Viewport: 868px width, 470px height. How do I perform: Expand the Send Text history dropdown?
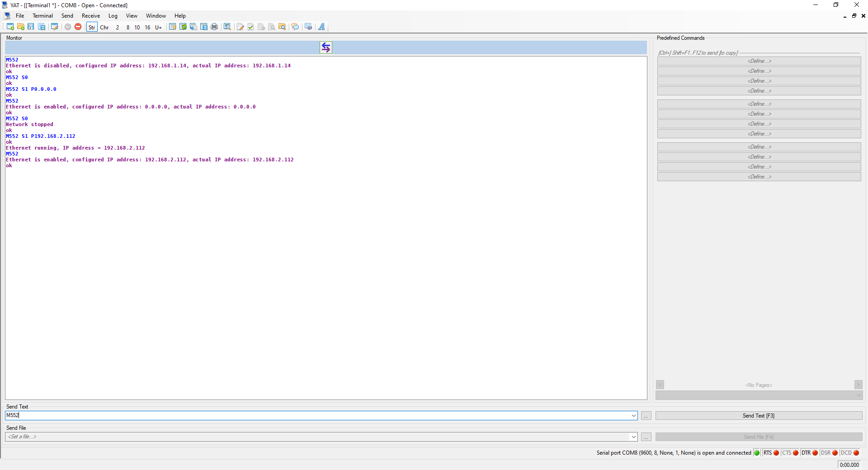point(634,416)
